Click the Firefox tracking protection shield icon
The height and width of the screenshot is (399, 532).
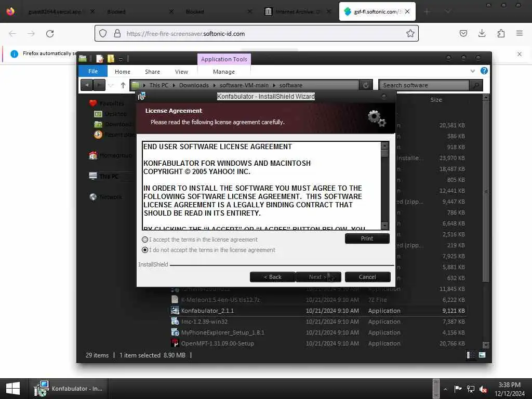click(x=103, y=33)
